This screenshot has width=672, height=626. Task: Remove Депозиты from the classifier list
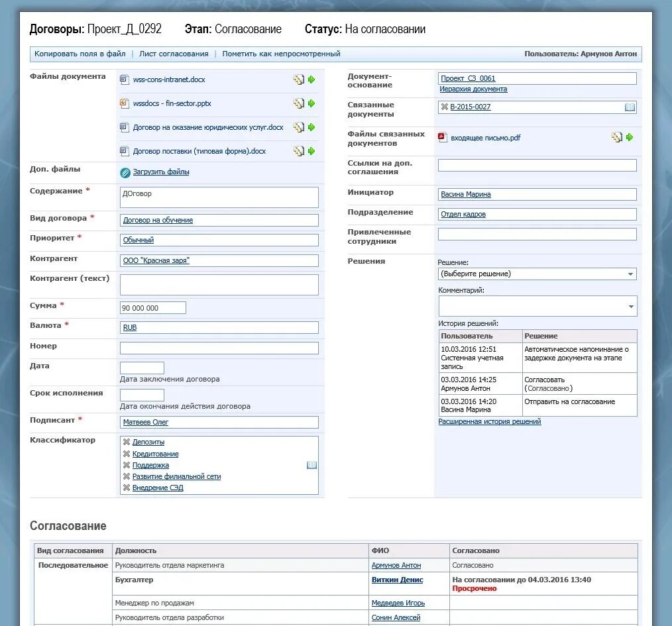(x=127, y=443)
